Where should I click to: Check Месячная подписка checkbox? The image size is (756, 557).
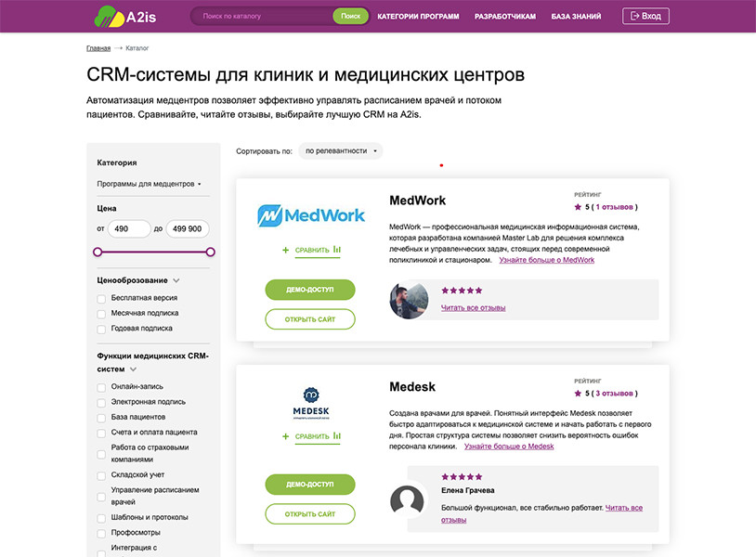tap(101, 314)
